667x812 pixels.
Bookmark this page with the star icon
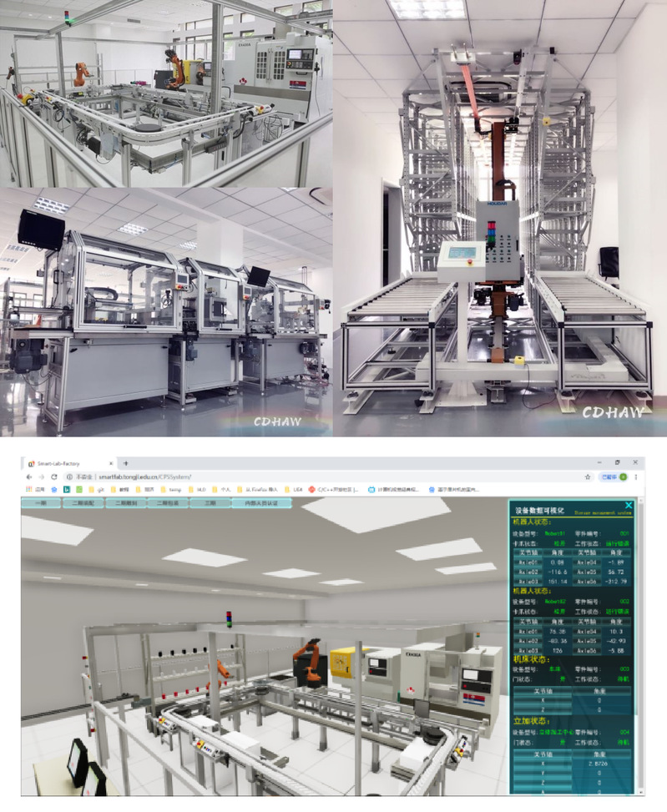tap(588, 477)
